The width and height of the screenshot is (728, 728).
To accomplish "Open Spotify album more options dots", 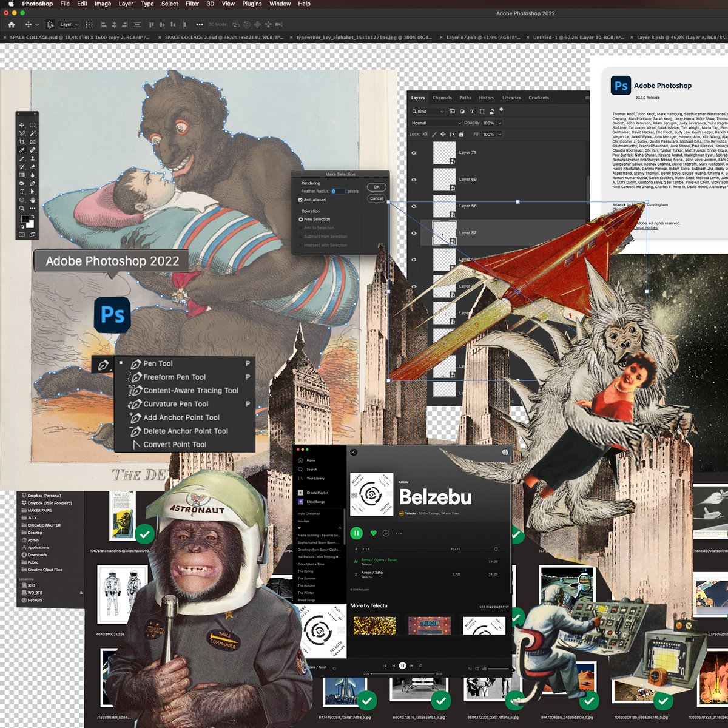I will tap(399, 533).
